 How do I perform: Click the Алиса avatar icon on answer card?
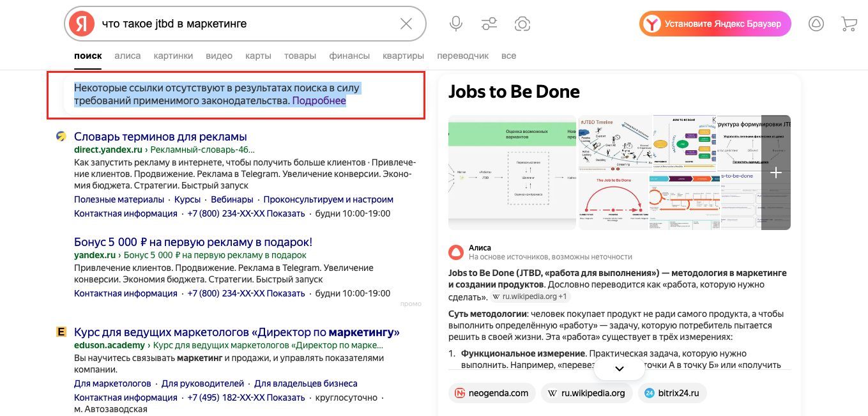[455, 252]
